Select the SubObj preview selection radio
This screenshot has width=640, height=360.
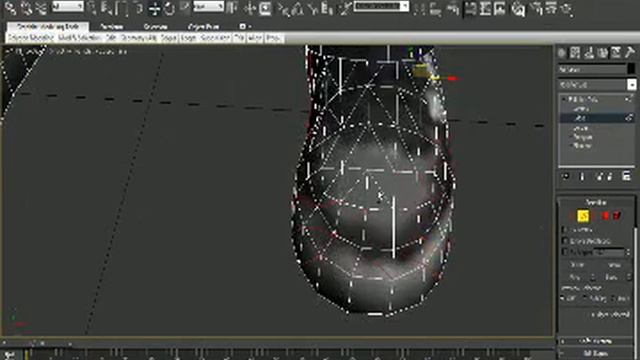[586, 298]
